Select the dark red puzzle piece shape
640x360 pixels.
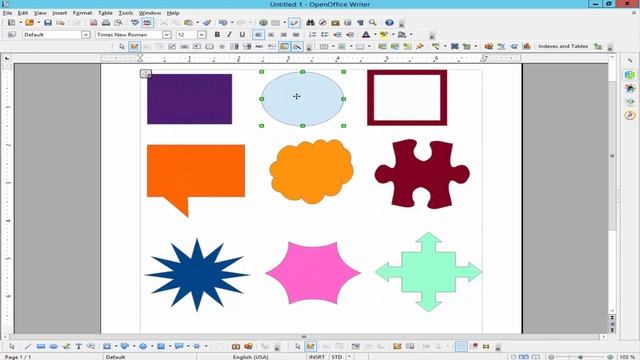422,174
